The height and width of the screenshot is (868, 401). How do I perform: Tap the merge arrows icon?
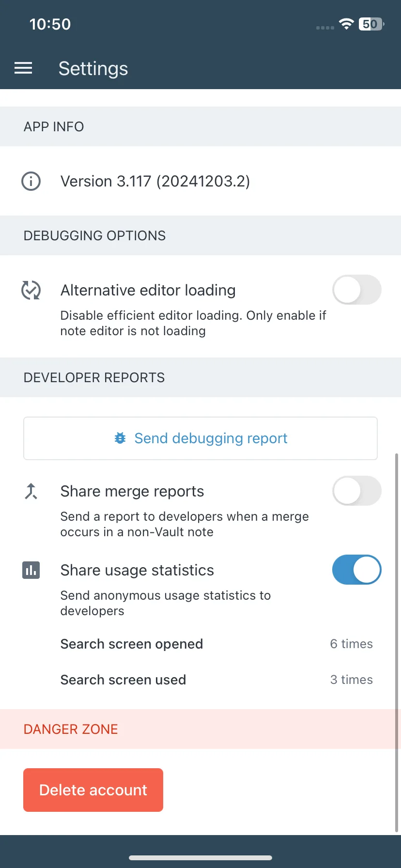31,491
